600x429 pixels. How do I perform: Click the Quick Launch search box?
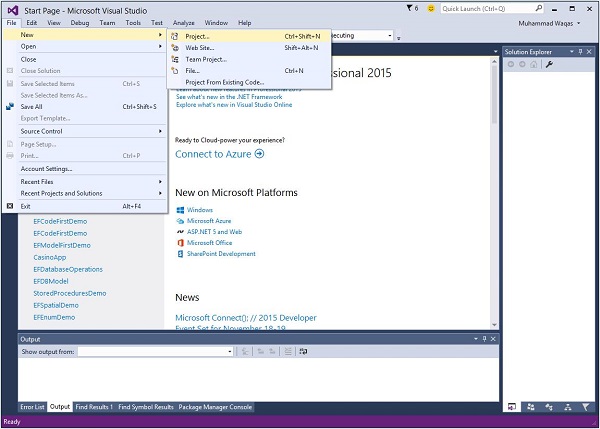point(500,7)
